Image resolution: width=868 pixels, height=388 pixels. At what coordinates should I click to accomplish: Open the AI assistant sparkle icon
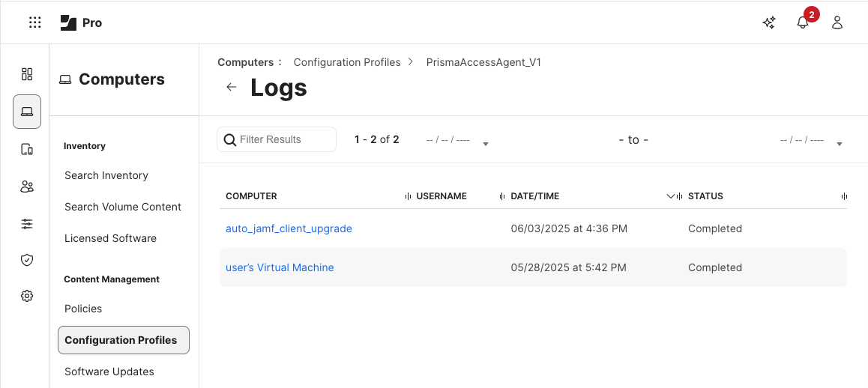coord(768,22)
